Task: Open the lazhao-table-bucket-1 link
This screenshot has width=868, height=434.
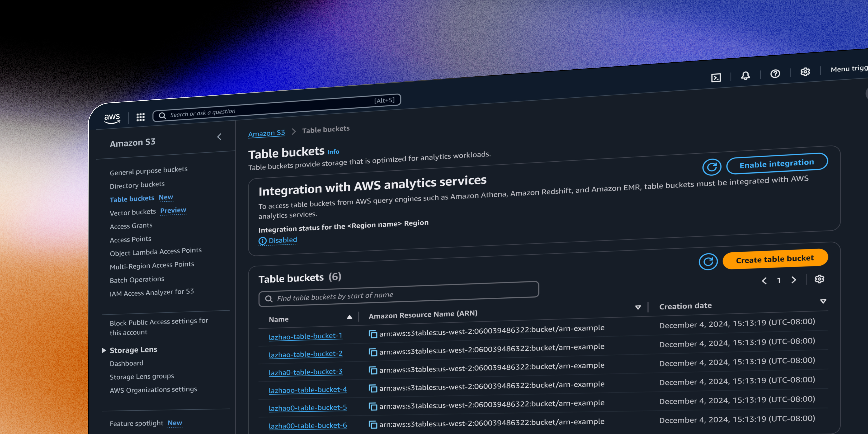Action: (x=305, y=336)
